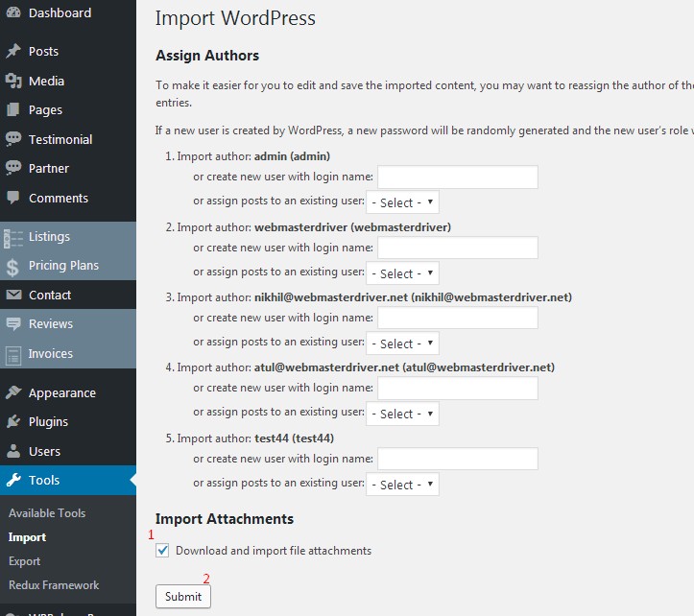694x616 pixels.
Task: Open the Users menu item
Action: [44, 451]
